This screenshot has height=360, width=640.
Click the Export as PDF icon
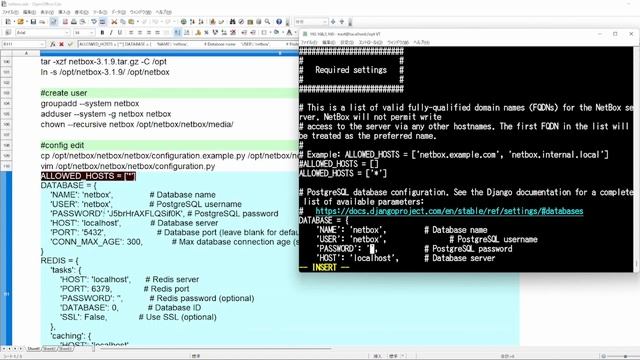pyautogui.click(x=65, y=22)
